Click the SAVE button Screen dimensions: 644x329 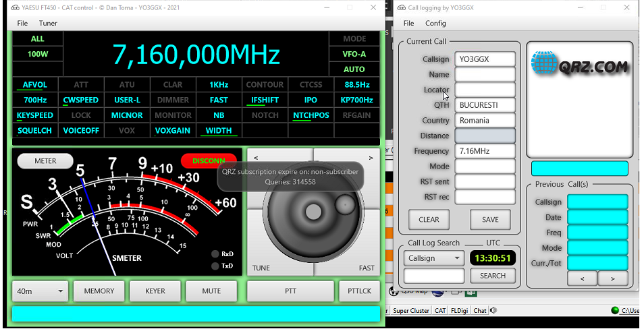tap(490, 220)
